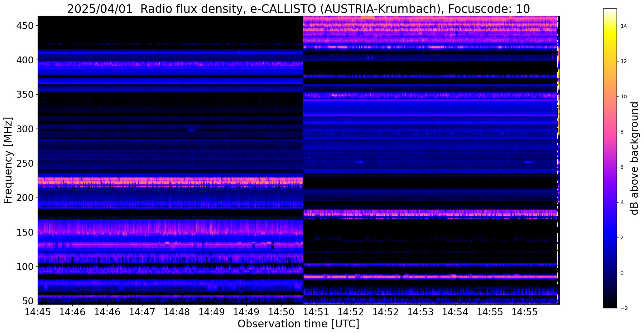Screen dimensions: 644x333
Task: Click the 250 frequency tick label
Action: 24,163
